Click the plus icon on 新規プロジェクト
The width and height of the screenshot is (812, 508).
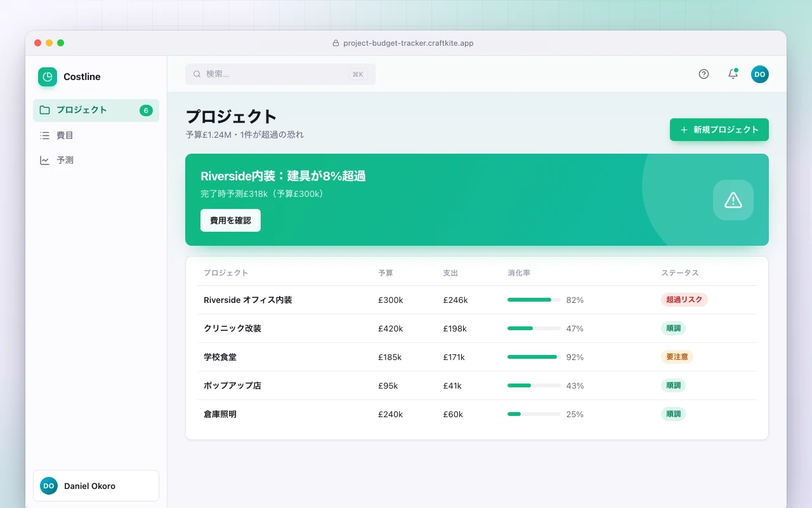(684, 130)
